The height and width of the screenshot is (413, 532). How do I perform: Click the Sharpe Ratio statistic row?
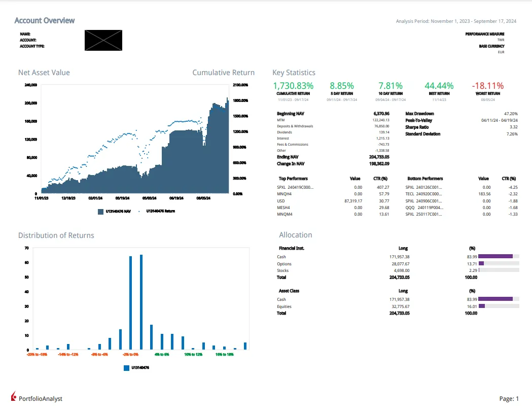pyautogui.click(x=461, y=127)
